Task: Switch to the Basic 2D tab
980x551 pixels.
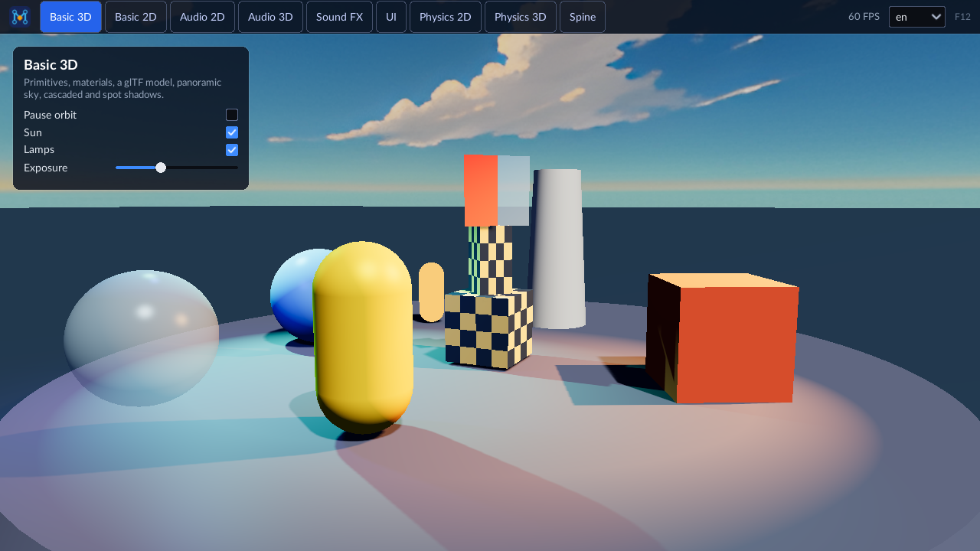Action: pyautogui.click(x=136, y=17)
